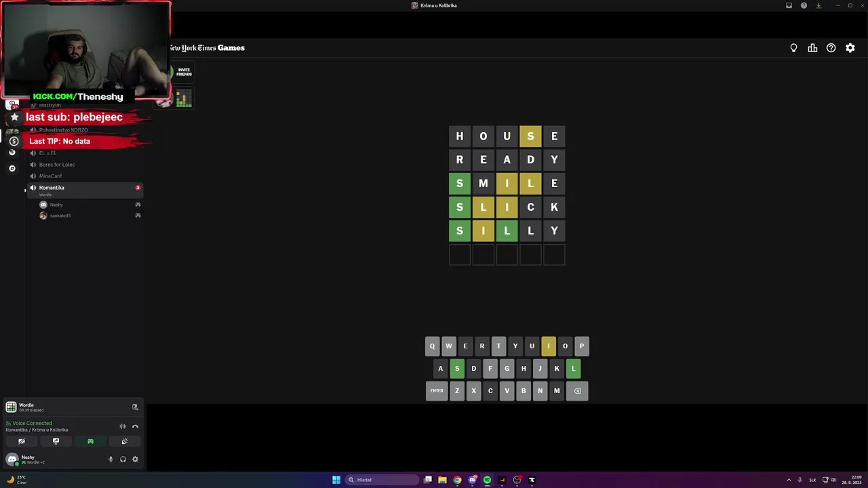Click the Z key on the Wordle keyboard

click(x=457, y=391)
